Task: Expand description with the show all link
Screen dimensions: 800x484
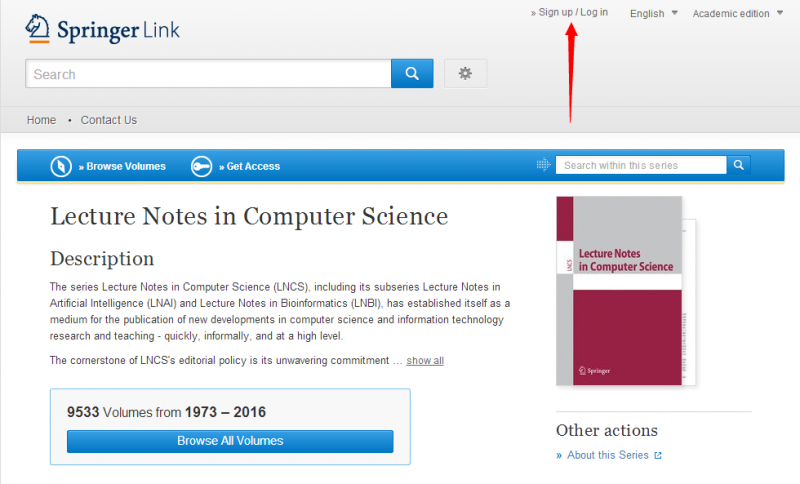Action: coord(425,360)
